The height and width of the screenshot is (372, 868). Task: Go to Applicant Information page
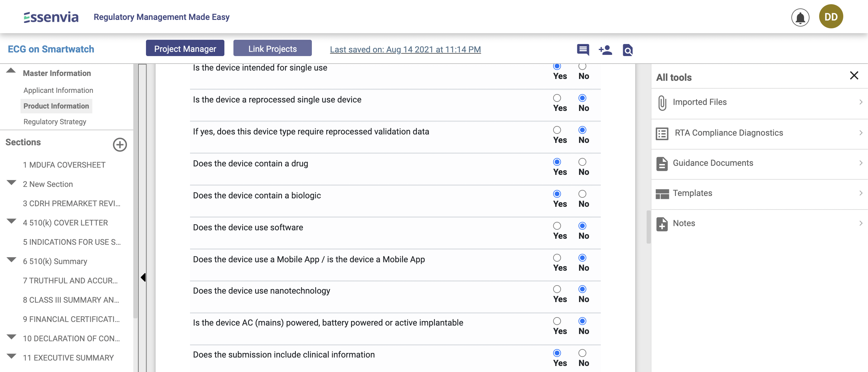pyautogui.click(x=58, y=90)
